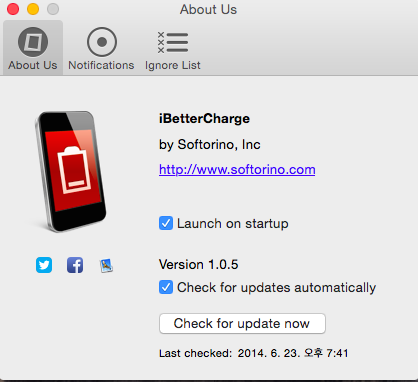
Task: Minimize the About Us window
Action: 33,9
